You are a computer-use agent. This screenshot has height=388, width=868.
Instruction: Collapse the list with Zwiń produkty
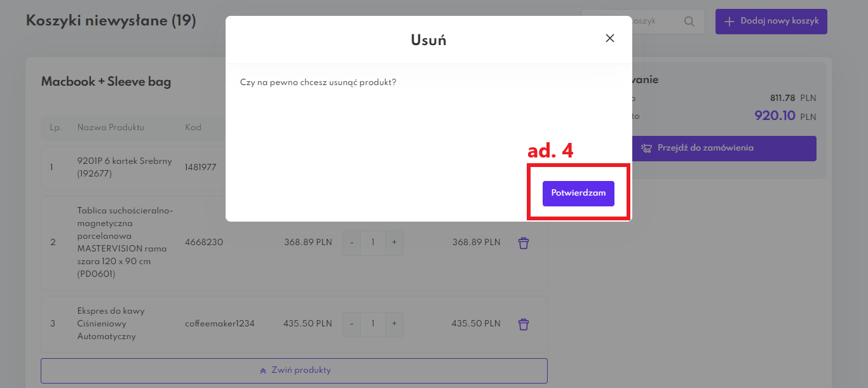click(294, 370)
